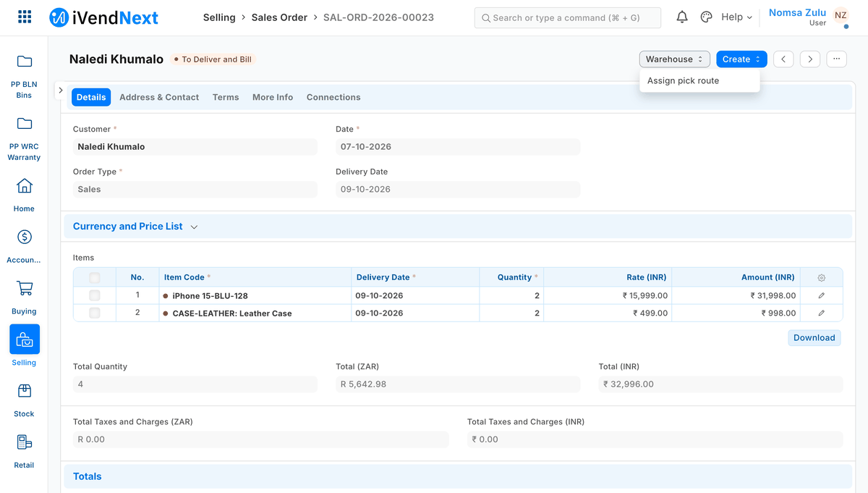Open Nomsa Zulu user menu

point(808,17)
